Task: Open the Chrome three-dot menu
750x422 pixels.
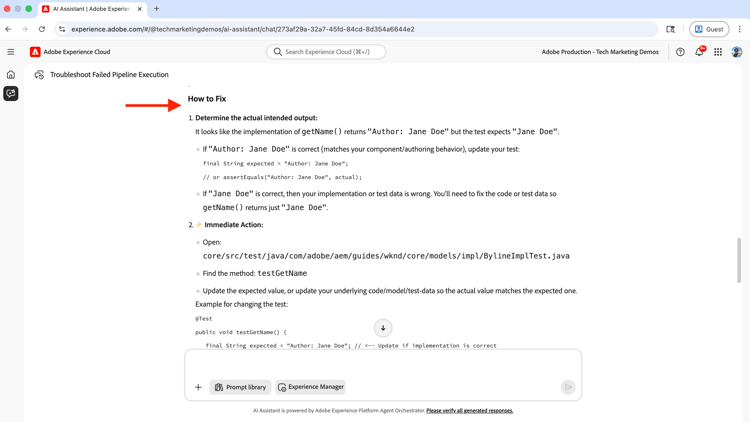Action: (739, 29)
